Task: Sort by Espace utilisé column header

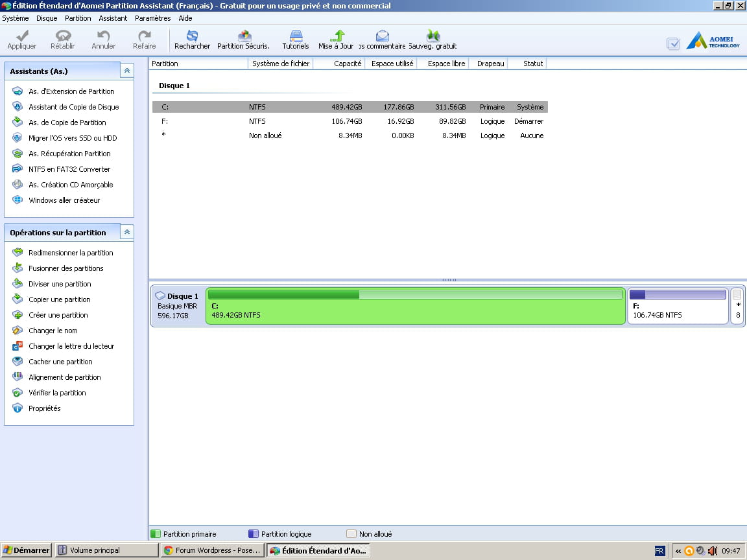Action: point(391,64)
